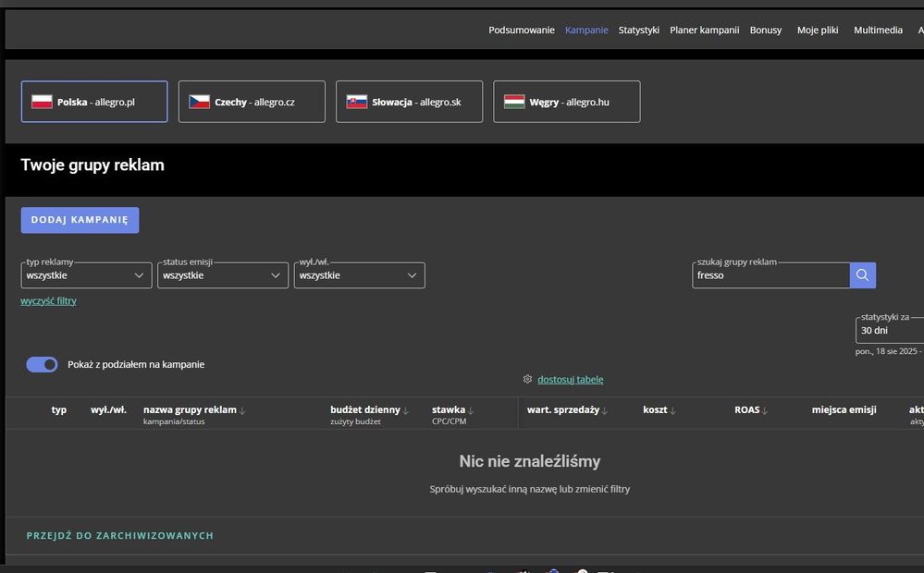Open the Bonusy menu item
Viewport: 924px width, 573px height.
point(766,30)
